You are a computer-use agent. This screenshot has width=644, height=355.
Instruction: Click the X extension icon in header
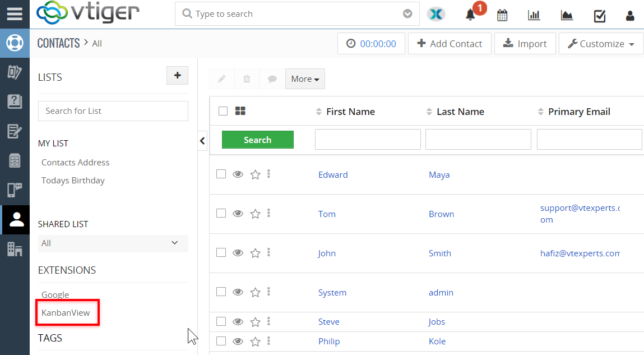(x=436, y=15)
